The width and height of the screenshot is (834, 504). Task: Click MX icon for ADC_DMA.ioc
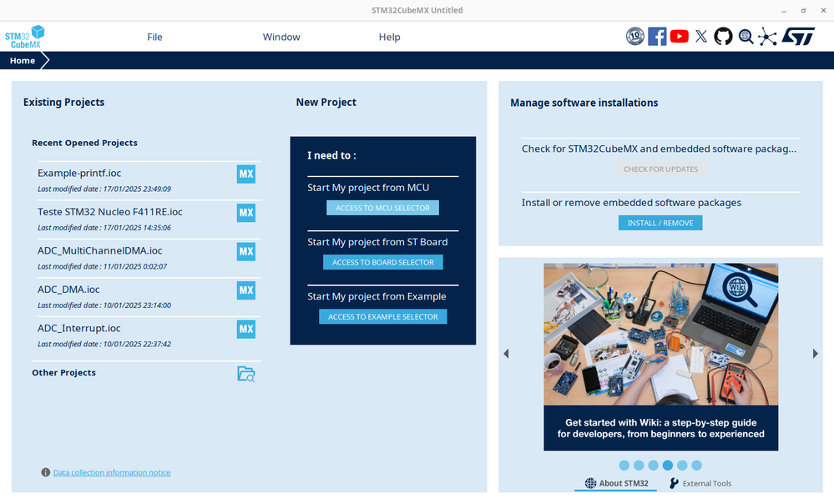[245, 290]
